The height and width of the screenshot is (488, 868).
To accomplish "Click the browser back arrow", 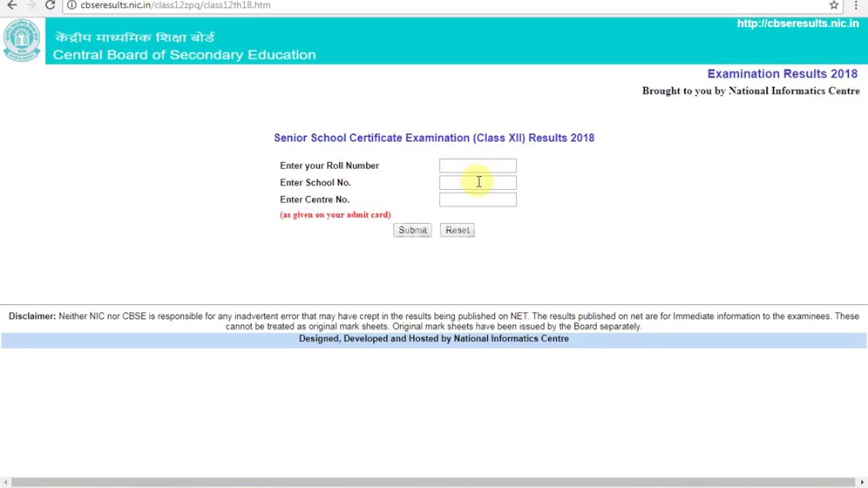I will click(x=12, y=5).
